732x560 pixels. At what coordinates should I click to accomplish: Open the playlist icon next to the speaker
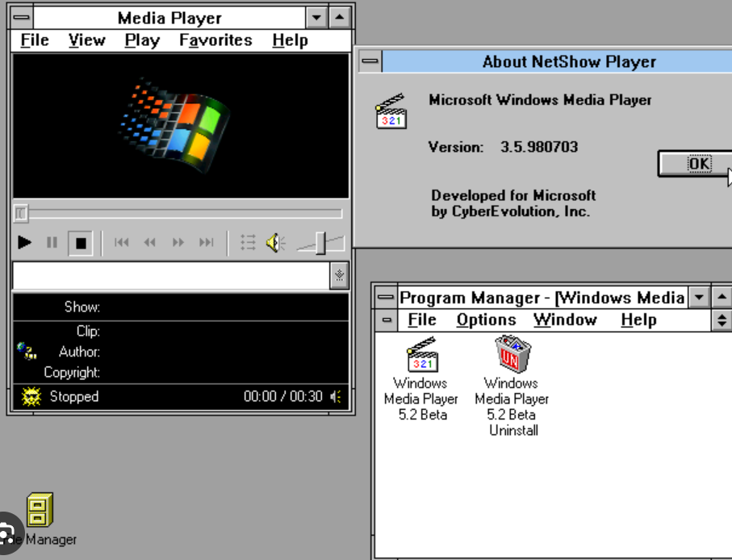249,242
